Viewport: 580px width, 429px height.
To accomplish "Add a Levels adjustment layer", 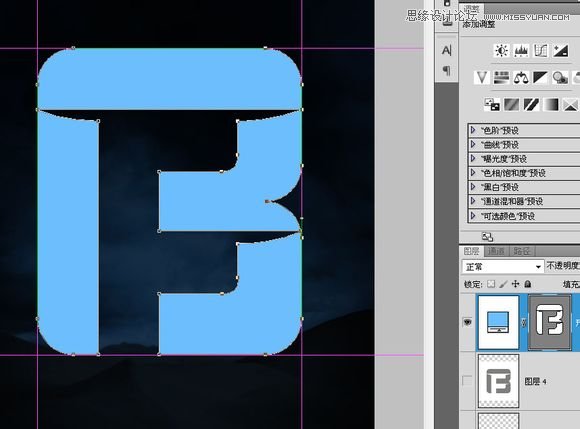I will pyautogui.click(x=521, y=51).
